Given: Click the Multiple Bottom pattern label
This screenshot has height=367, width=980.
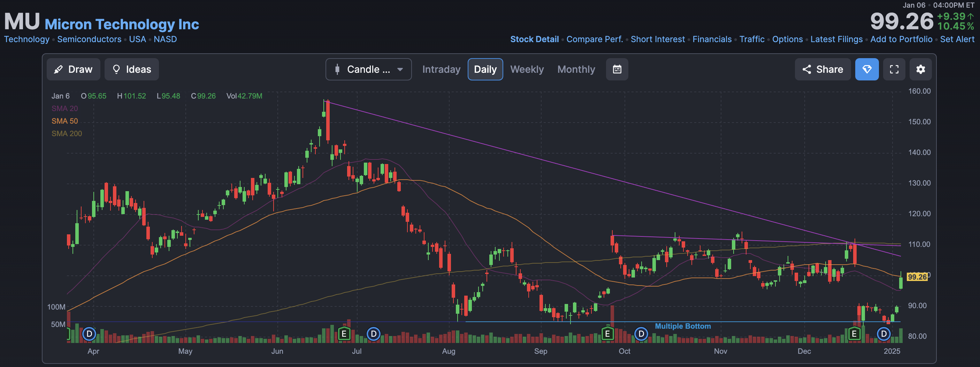Looking at the screenshot, I should point(682,326).
